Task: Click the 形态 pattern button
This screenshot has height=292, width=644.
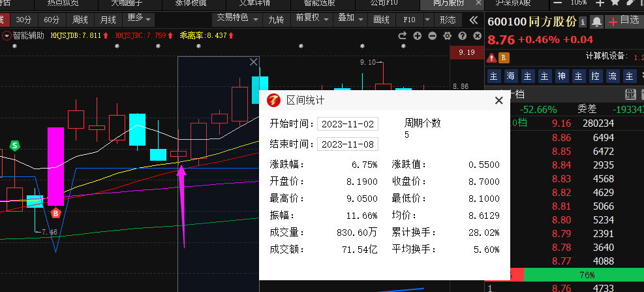Action: (448, 20)
